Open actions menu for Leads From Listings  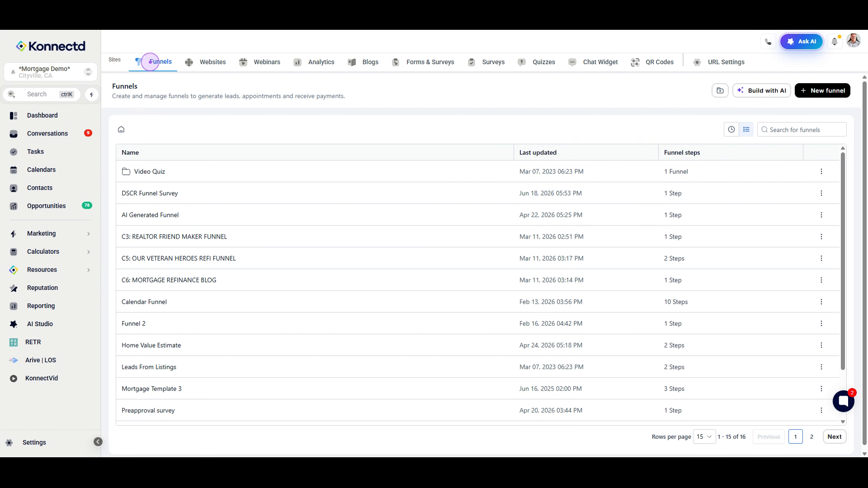click(821, 367)
